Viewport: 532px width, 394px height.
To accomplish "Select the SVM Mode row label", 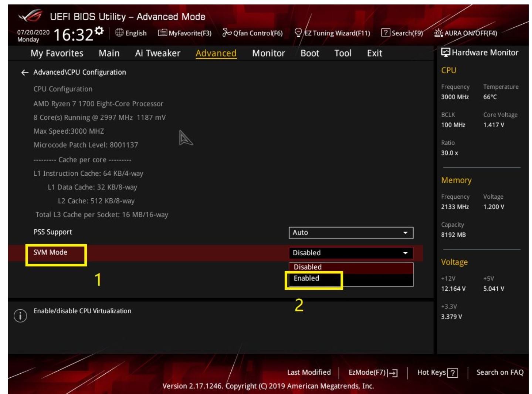I will tap(50, 252).
